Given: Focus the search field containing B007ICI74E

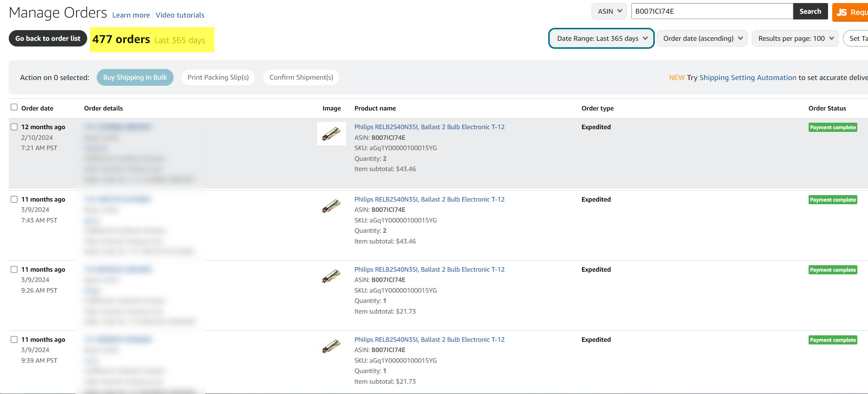Looking at the screenshot, I should coord(712,11).
